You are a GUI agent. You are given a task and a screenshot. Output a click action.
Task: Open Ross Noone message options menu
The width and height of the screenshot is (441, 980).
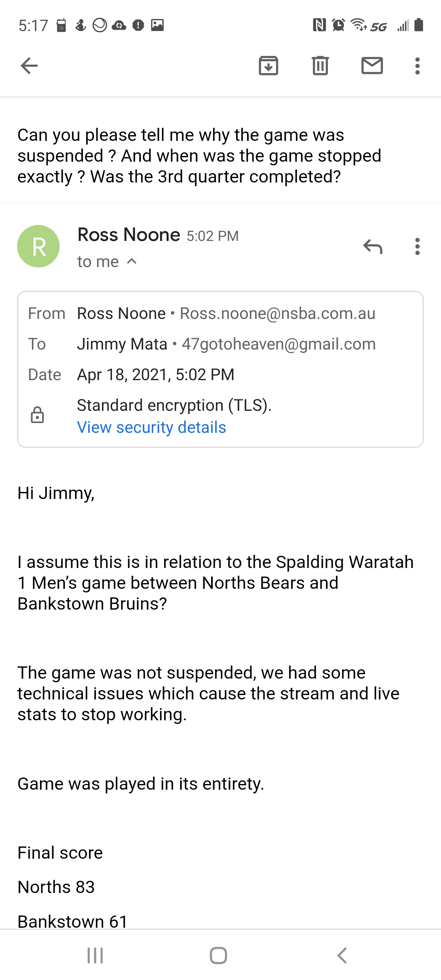[x=417, y=247]
